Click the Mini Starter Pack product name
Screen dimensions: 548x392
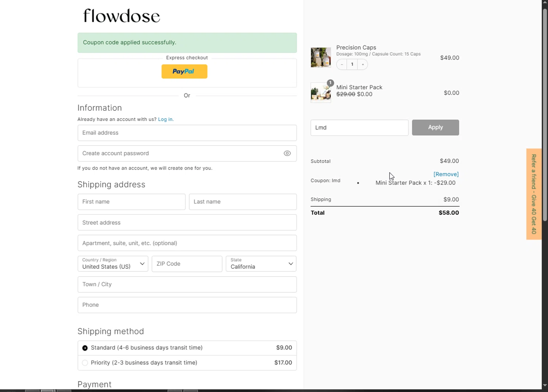point(359,87)
